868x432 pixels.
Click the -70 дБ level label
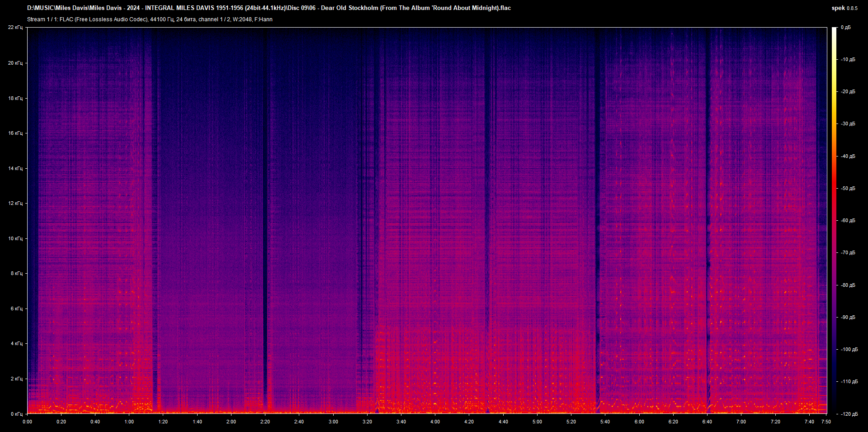pos(848,253)
